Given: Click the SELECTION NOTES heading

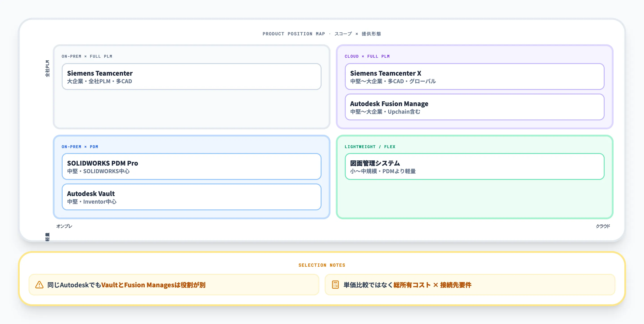Looking at the screenshot, I should 322,265.
